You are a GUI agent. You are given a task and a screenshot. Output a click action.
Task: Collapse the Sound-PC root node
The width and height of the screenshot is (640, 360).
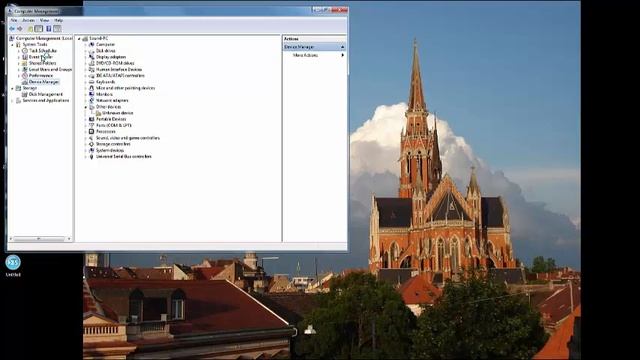(x=79, y=38)
